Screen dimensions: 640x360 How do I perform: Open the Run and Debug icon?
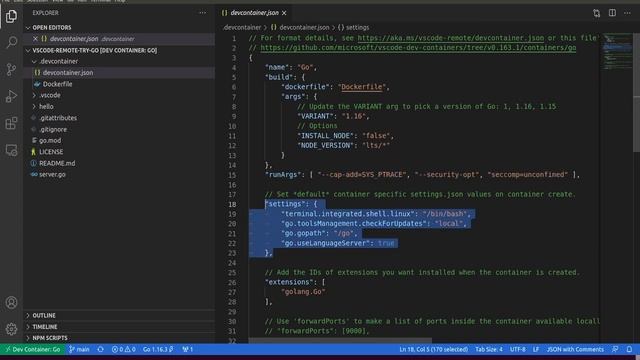(x=11, y=96)
